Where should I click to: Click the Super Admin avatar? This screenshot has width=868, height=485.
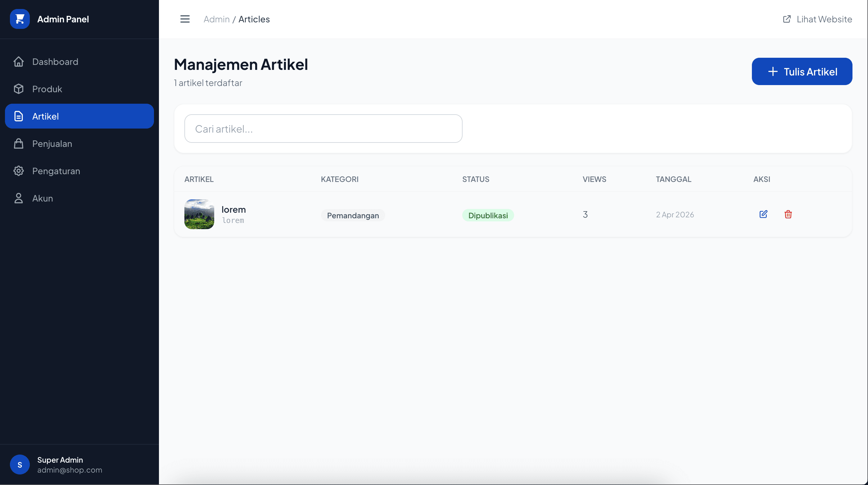[20, 465]
